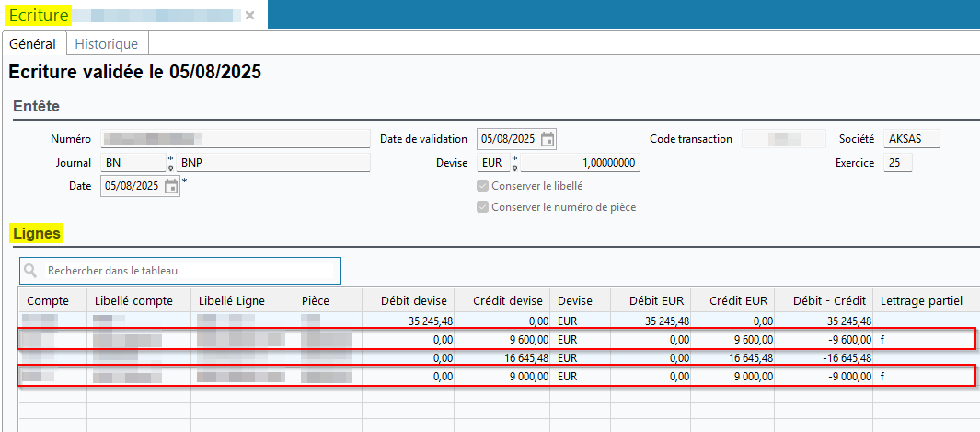
Task: Open calendar picker for Date de validation
Action: click(x=548, y=139)
